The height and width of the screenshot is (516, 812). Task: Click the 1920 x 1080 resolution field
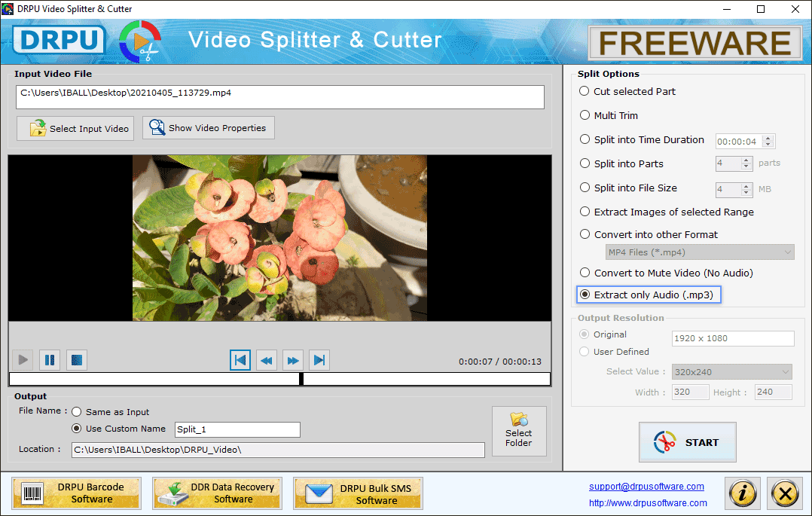733,338
